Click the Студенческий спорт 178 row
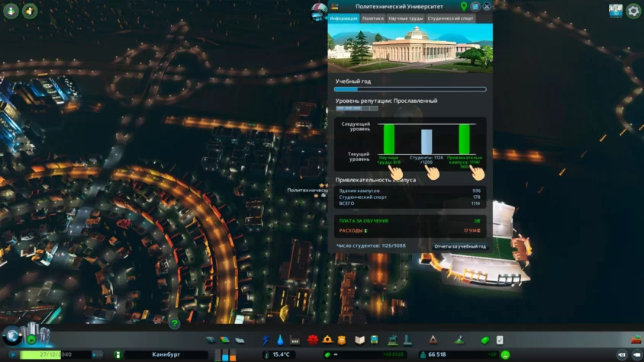This screenshot has width=644, height=362. click(x=410, y=197)
